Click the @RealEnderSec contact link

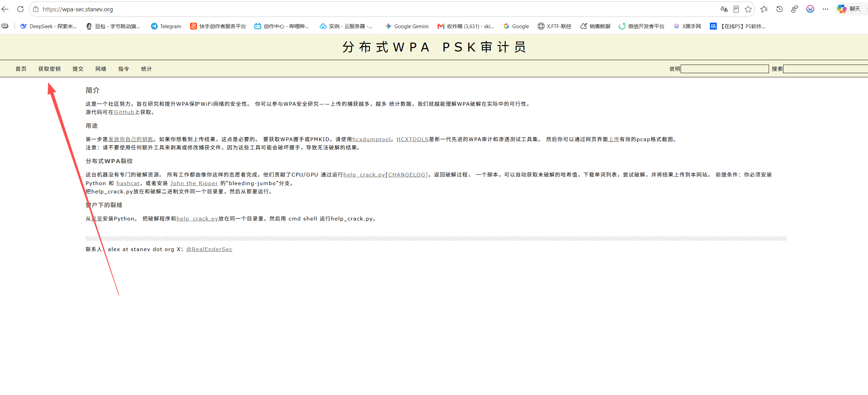[x=209, y=249]
